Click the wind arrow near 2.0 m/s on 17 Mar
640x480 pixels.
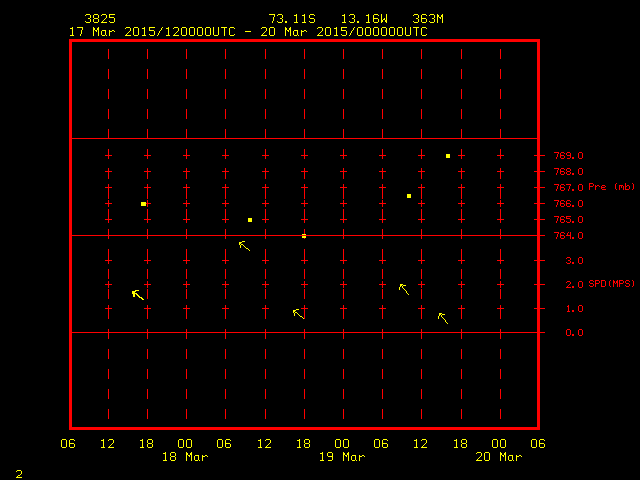click(138, 294)
